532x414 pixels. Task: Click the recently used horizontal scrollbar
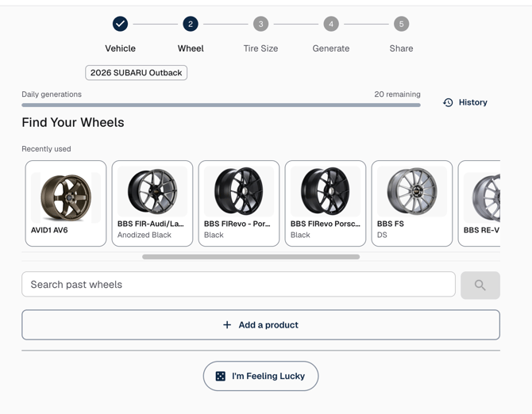point(251,257)
